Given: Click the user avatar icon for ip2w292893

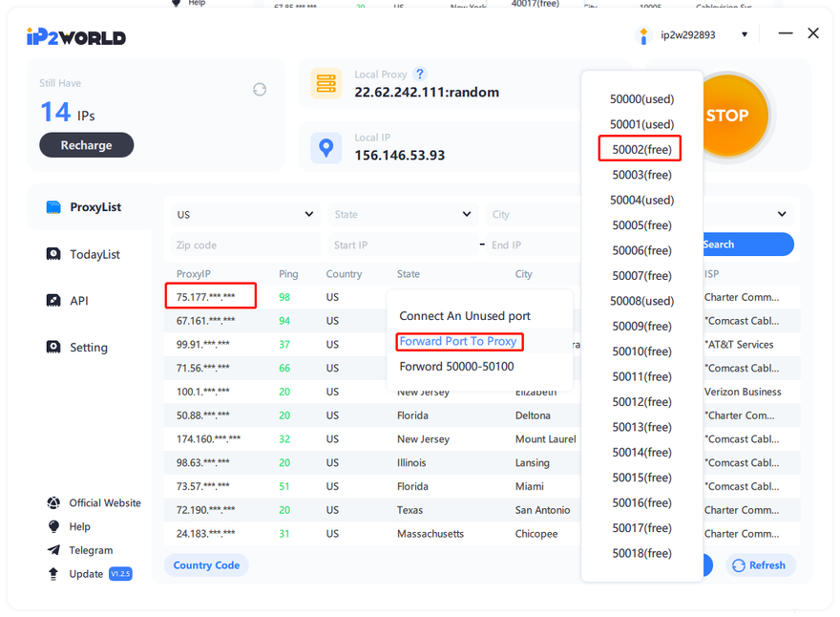Looking at the screenshot, I should pos(642,35).
